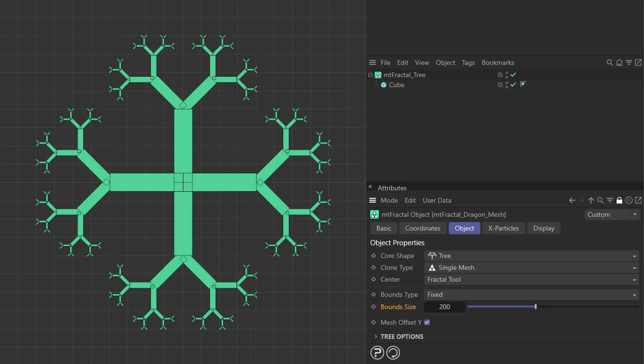Open the Bookmarks menu
This screenshot has width=644, height=364.
(497, 62)
